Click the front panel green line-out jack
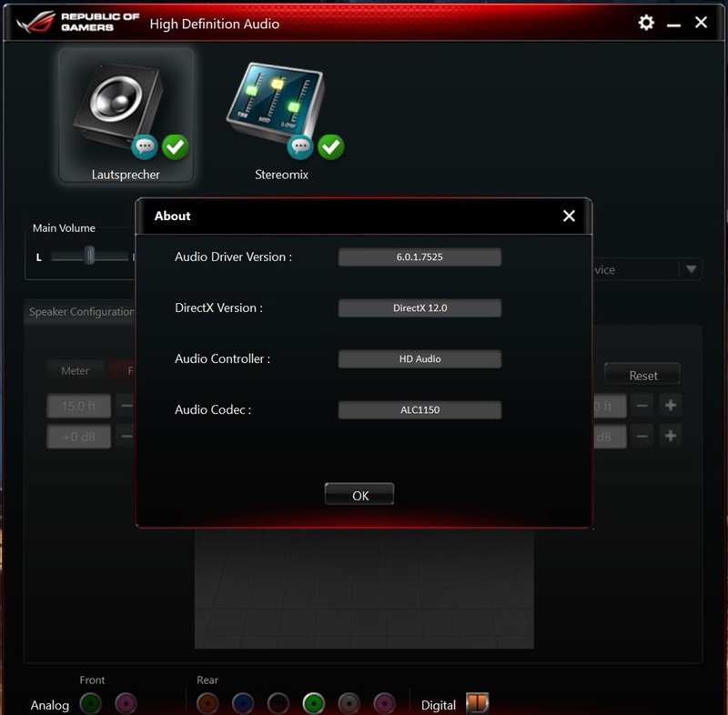 (90, 703)
